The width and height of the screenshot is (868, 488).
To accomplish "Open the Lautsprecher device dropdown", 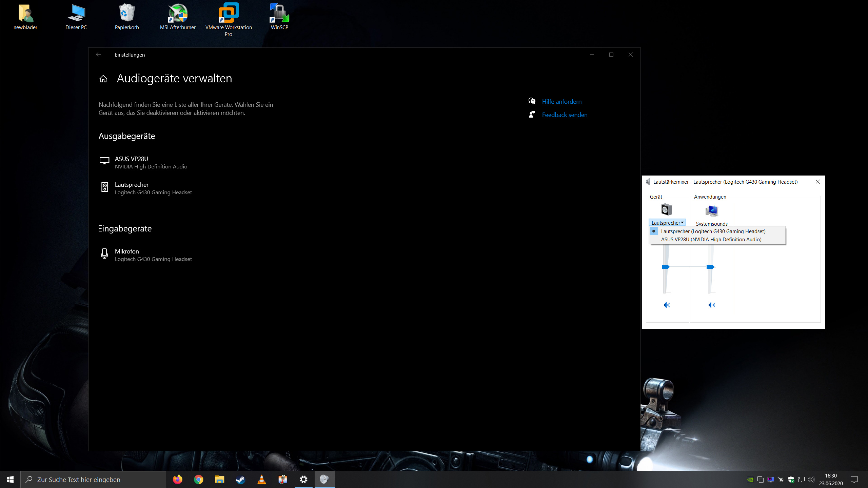I will click(667, 223).
